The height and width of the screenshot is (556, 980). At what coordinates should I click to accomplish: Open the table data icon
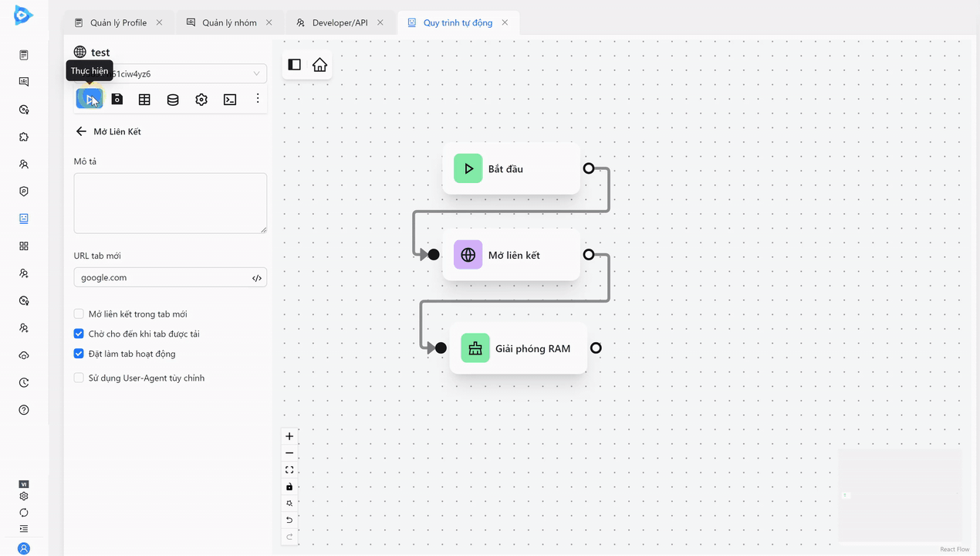(x=144, y=99)
